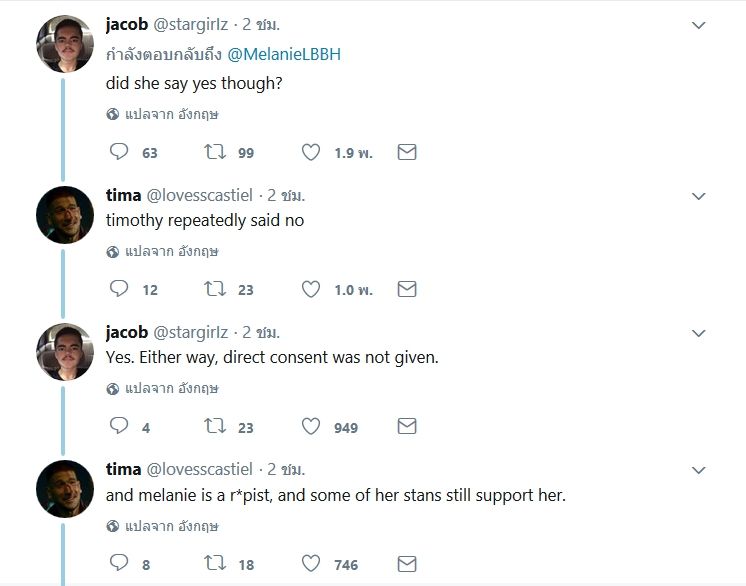Open the more-options caret on jacob's first tweet
The width and height of the screenshot is (746, 586).
point(699,25)
